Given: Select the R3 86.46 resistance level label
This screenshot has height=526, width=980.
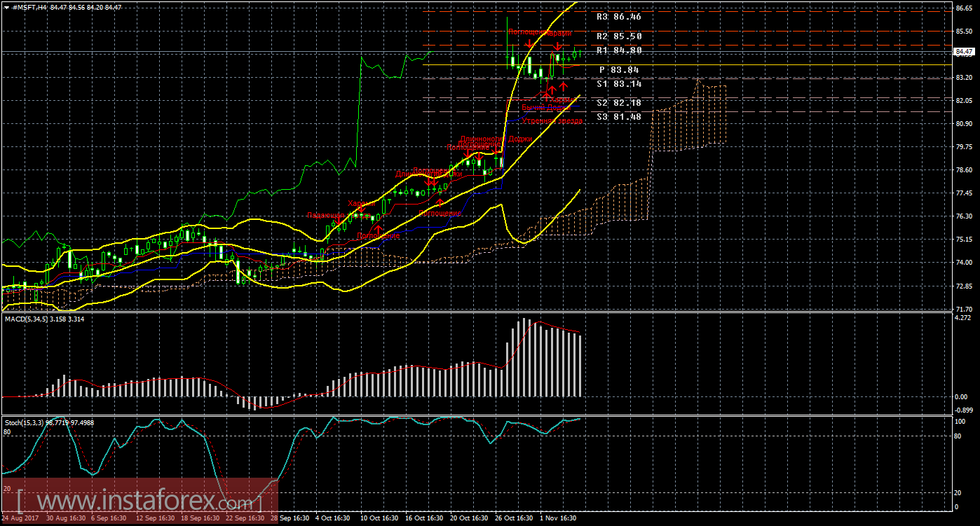Looking at the screenshot, I should pos(619,16).
